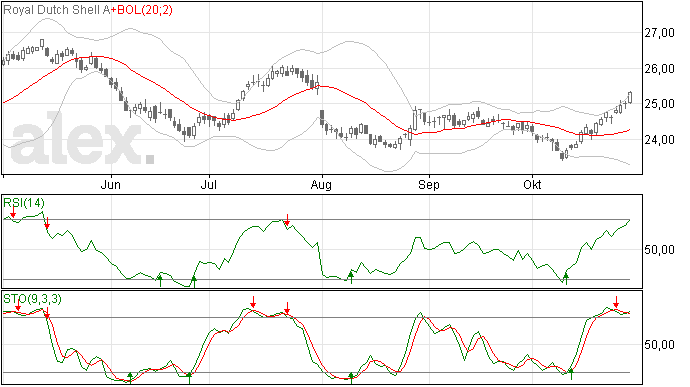Click the 27,00 price axis label
690x387 pixels.
point(659,33)
